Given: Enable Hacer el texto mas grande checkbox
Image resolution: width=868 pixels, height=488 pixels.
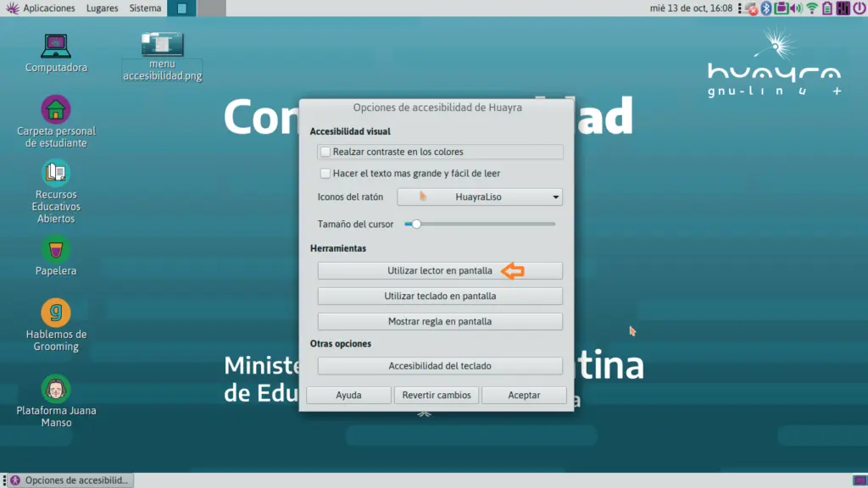Looking at the screenshot, I should 325,173.
